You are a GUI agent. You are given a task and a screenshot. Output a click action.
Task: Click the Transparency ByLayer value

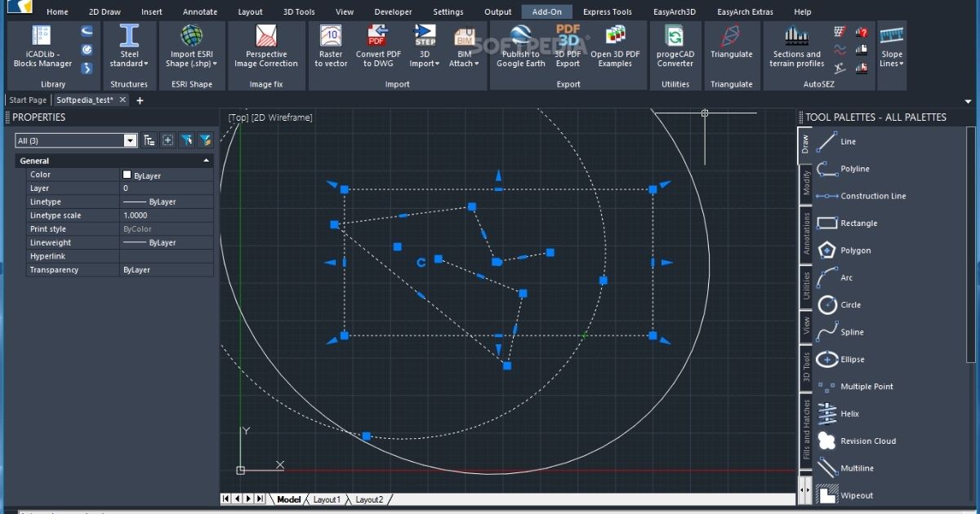(167, 270)
